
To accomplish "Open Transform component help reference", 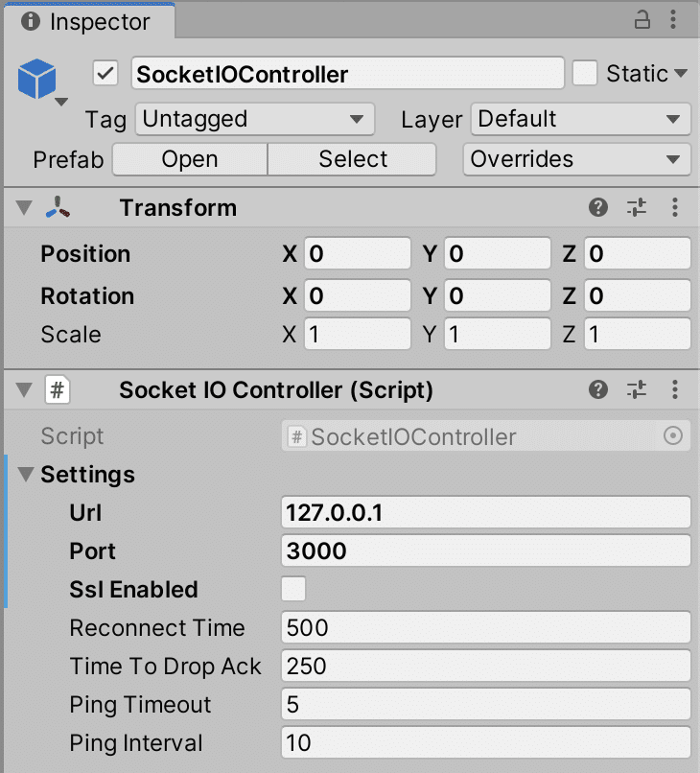I will tap(599, 208).
